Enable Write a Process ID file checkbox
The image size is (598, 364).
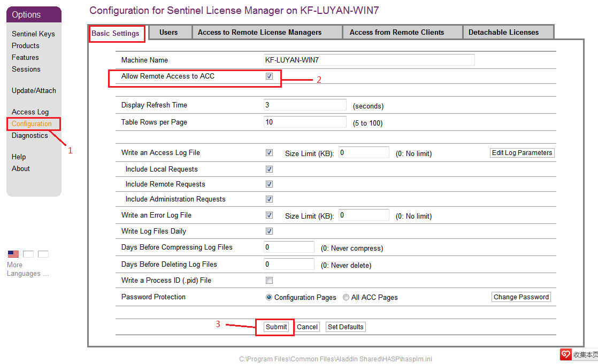(x=270, y=281)
